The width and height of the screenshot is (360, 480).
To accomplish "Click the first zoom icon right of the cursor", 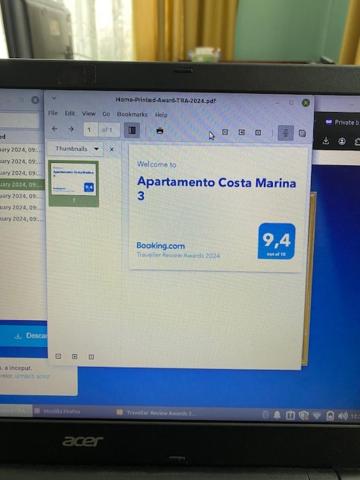I will [225, 132].
